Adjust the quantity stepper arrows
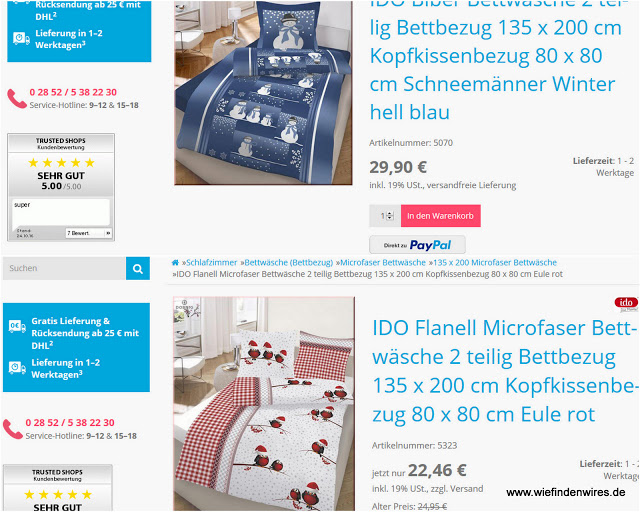The height and width of the screenshot is (512, 640). 390,216
